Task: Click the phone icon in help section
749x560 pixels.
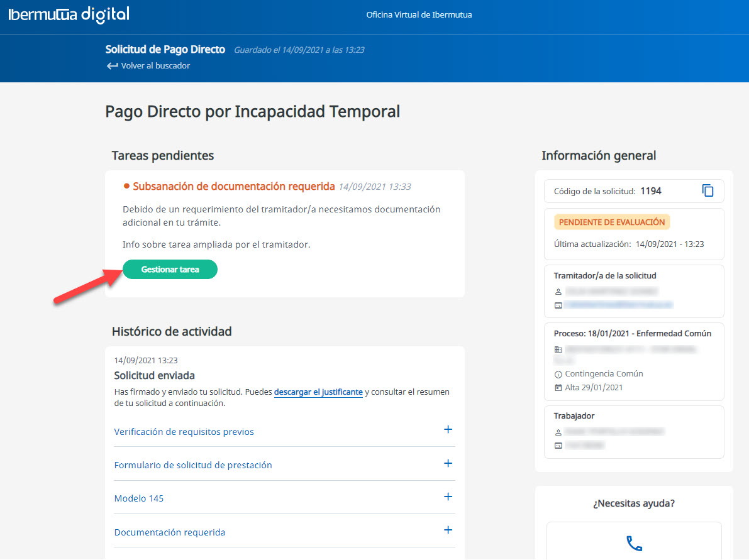Action: coord(634,543)
